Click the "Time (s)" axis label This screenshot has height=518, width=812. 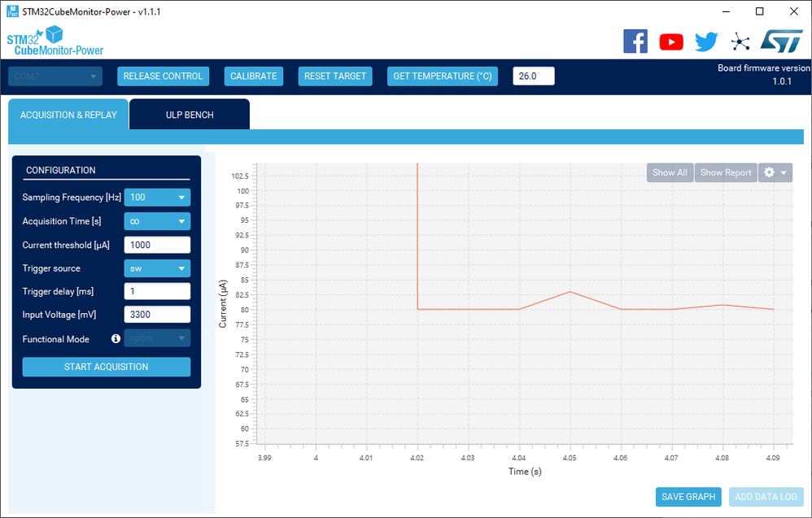(525, 472)
